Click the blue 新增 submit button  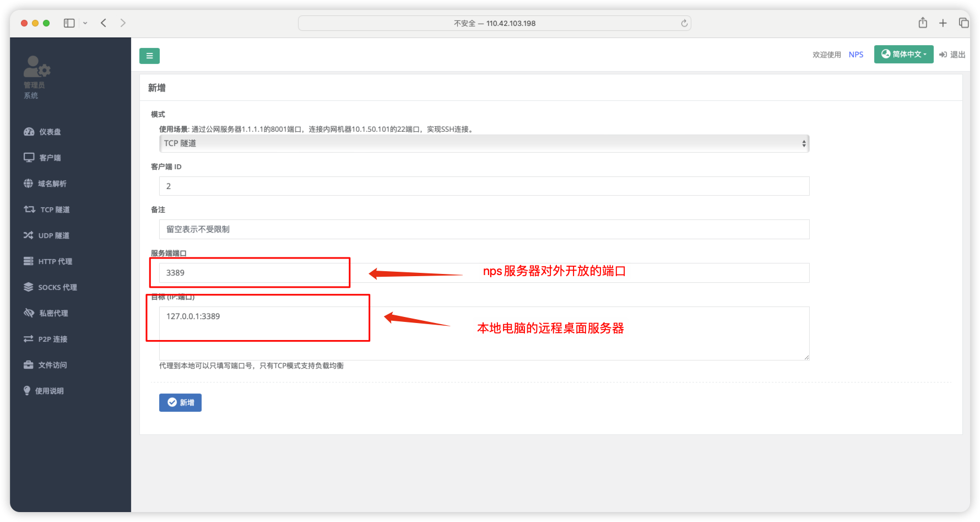(x=180, y=402)
